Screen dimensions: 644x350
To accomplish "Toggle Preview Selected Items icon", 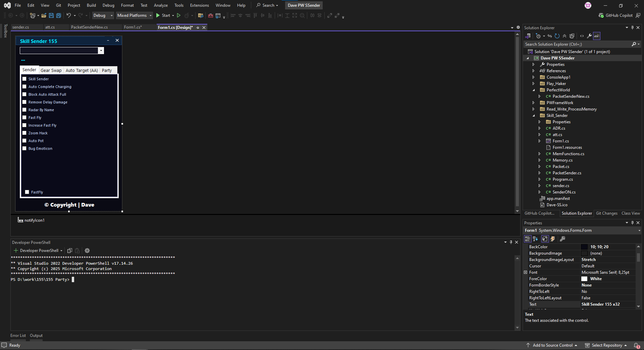I will pyautogui.click(x=597, y=36).
